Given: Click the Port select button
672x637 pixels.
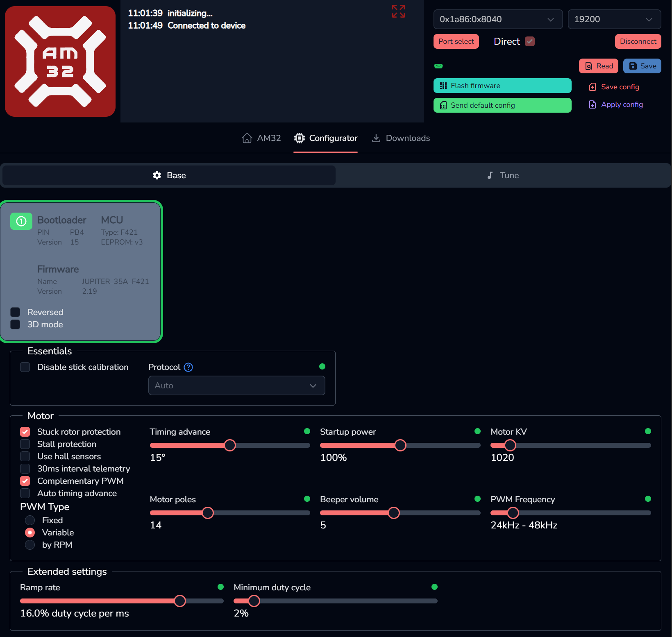Looking at the screenshot, I should [456, 41].
